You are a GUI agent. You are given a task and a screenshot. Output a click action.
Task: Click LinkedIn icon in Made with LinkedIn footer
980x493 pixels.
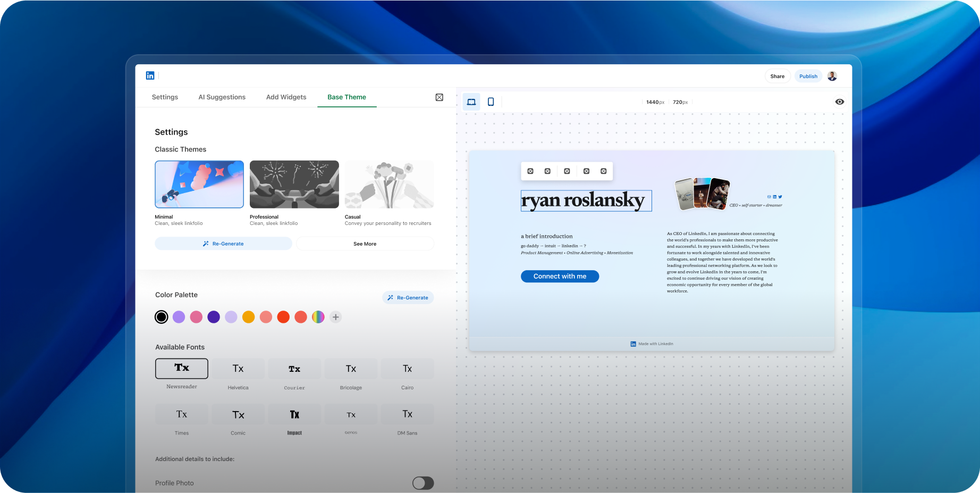click(x=633, y=344)
